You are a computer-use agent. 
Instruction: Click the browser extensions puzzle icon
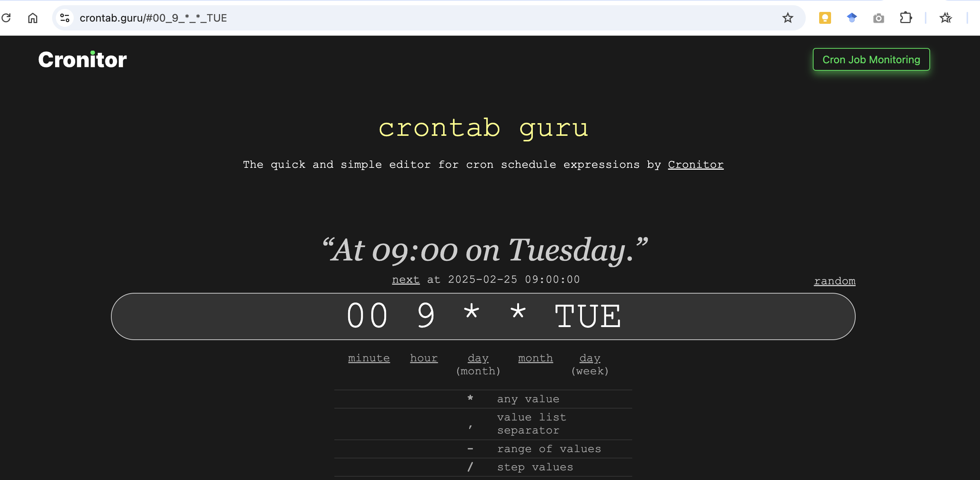point(906,17)
